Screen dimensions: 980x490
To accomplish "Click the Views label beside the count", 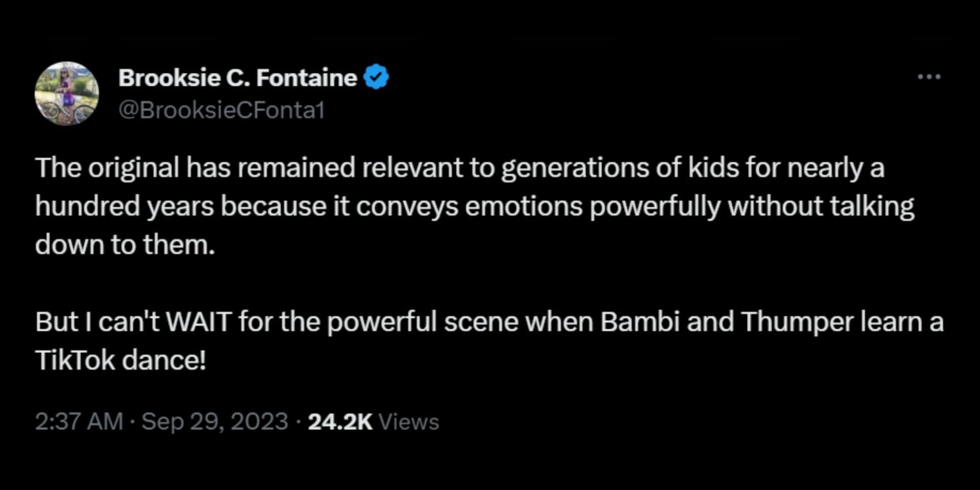I will [x=409, y=422].
